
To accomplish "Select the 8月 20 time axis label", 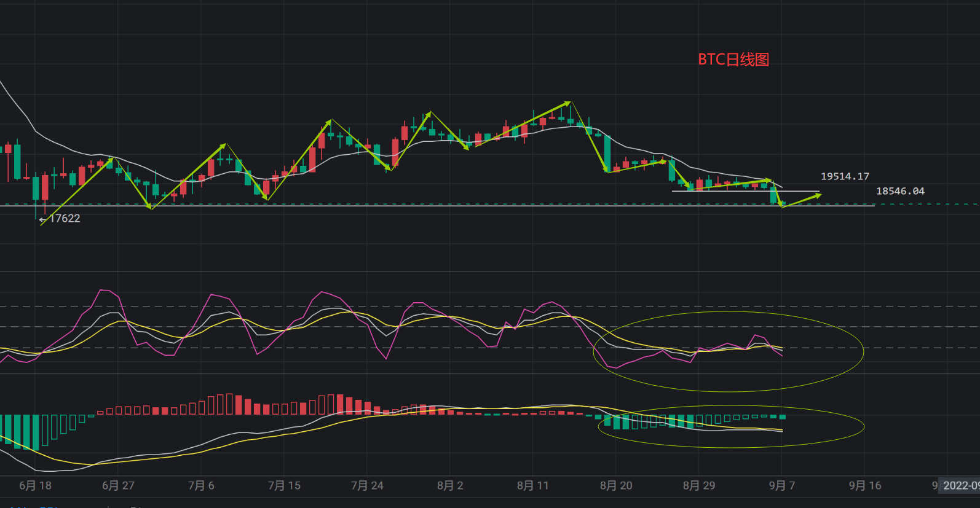I will [616, 485].
